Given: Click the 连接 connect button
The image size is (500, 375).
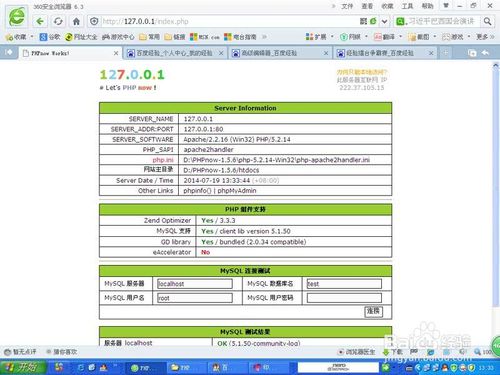Looking at the screenshot, I should tap(373, 311).
